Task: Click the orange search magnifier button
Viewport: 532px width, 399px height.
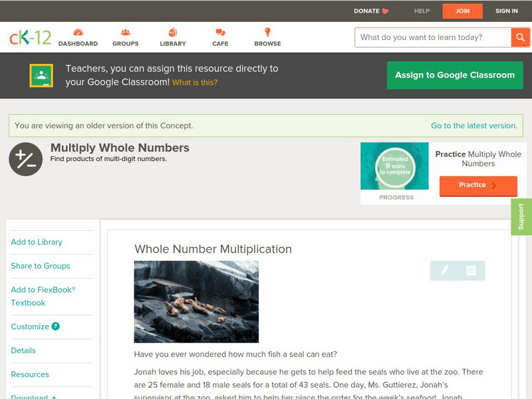Action: (x=520, y=37)
